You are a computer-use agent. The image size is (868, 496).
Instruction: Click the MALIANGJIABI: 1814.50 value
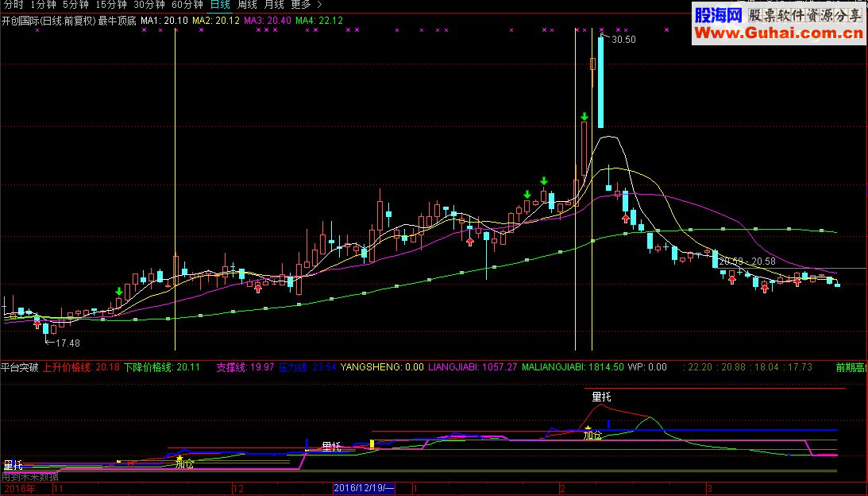573,367
